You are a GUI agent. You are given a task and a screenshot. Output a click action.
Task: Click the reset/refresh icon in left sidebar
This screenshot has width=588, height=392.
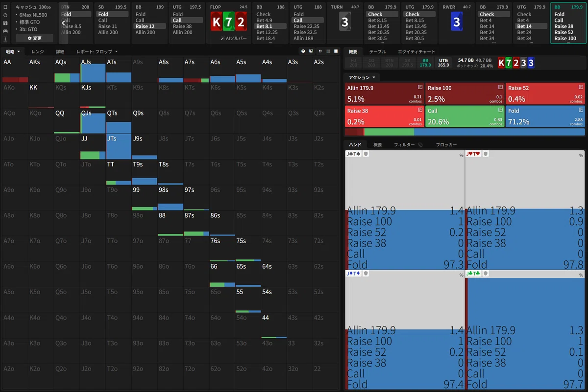click(x=5, y=15)
